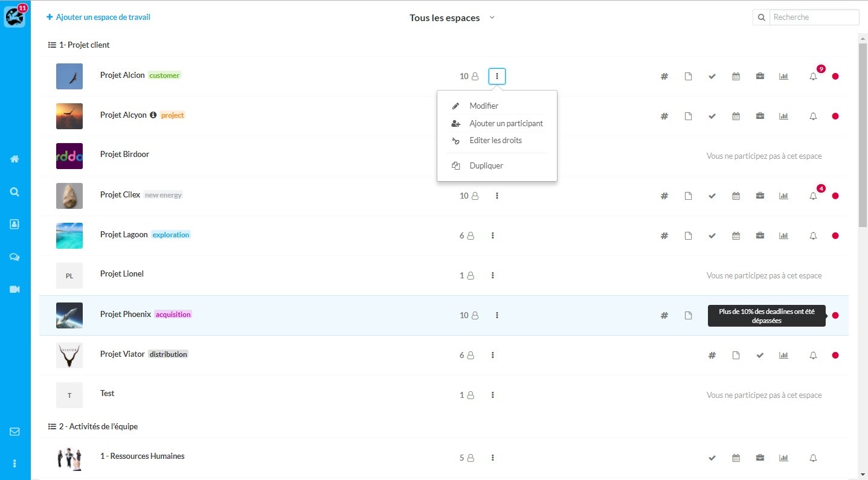This screenshot has width=868, height=480.
Task: Open bar chart icon for Projet Viator
Action: 783,355
